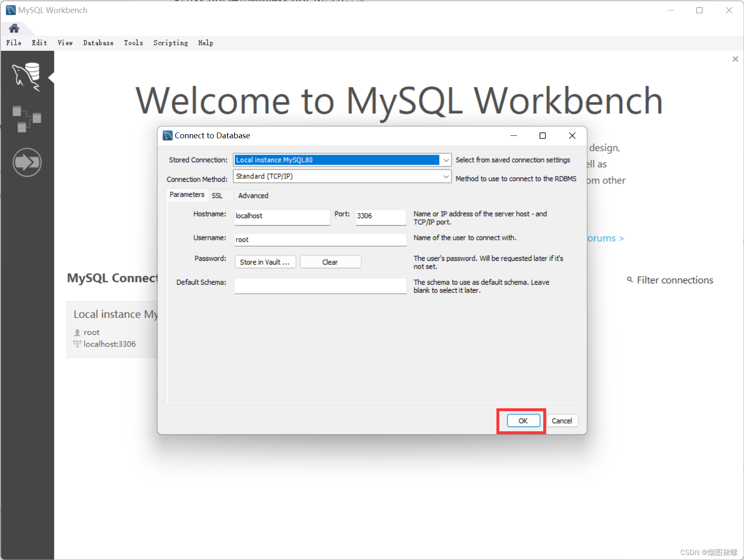Open the Edit menu

point(39,43)
